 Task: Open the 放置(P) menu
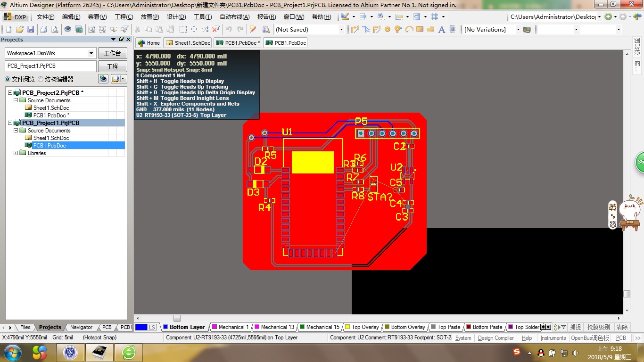click(x=150, y=16)
